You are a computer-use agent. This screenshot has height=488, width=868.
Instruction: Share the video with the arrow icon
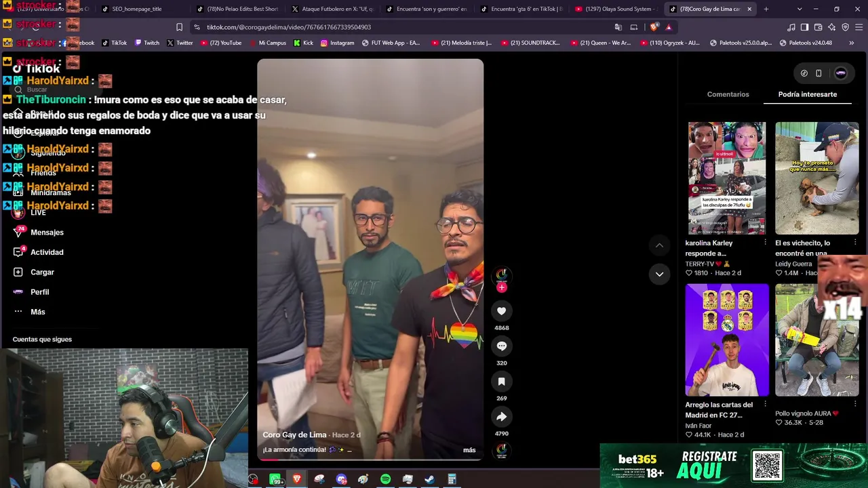pos(502,417)
